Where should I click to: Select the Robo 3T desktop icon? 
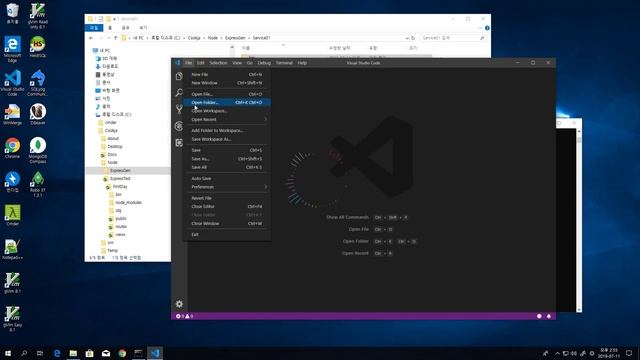point(38,184)
